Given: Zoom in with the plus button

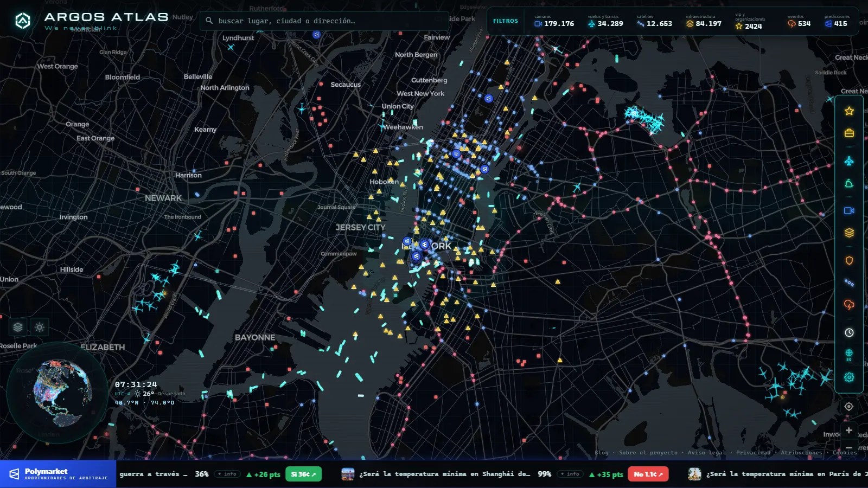Looking at the screenshot, I should (849, 430).
